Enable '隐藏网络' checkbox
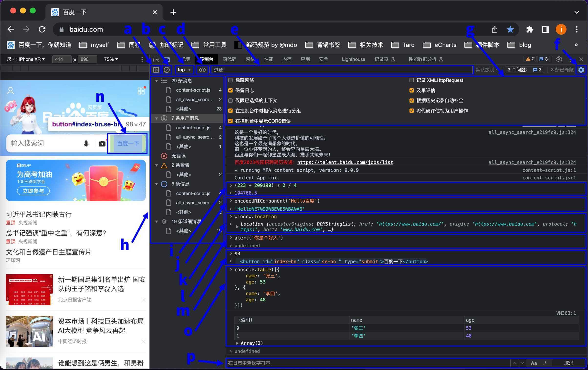This screenshot has height=370, width=588. click(230, 80)
